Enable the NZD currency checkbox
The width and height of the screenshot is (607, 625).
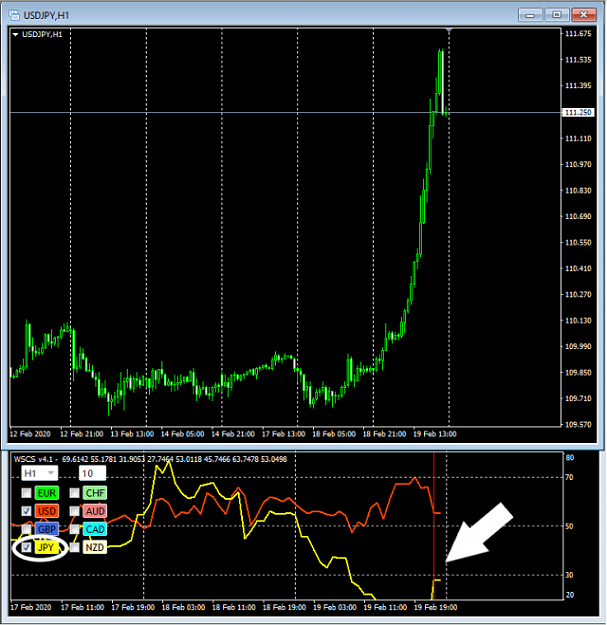[x=75, y=547]
